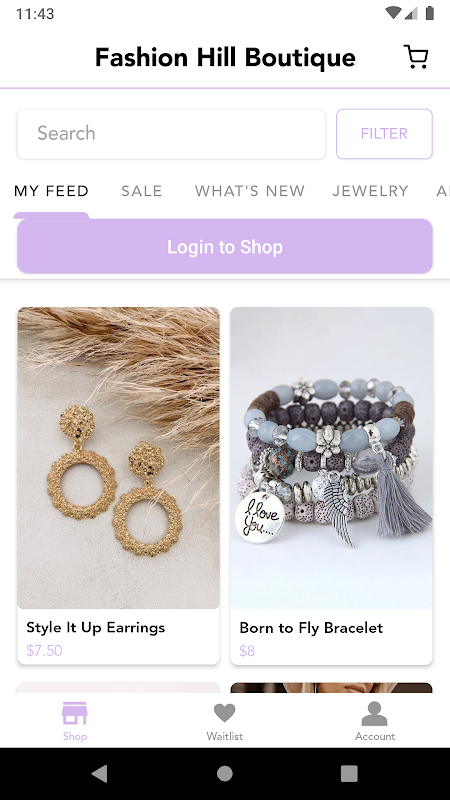
Task: Focus the Search input field
Action: pos(171,134)
